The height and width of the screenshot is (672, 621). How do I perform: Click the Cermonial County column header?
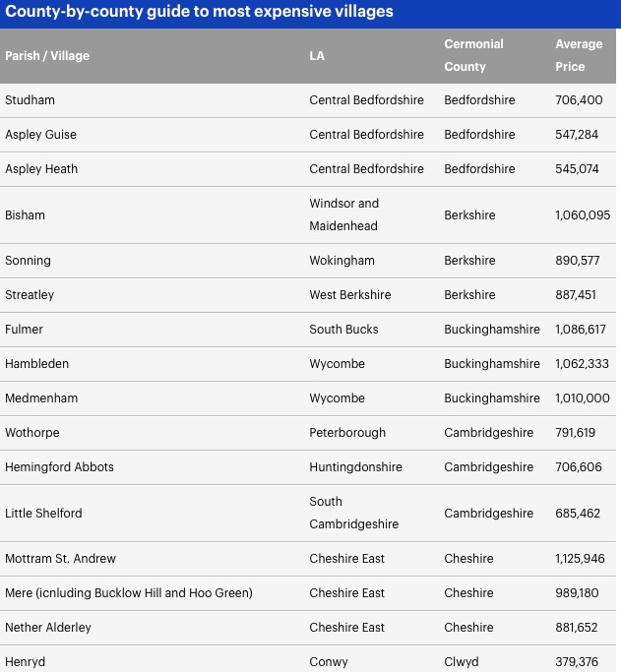coord(473,55)
